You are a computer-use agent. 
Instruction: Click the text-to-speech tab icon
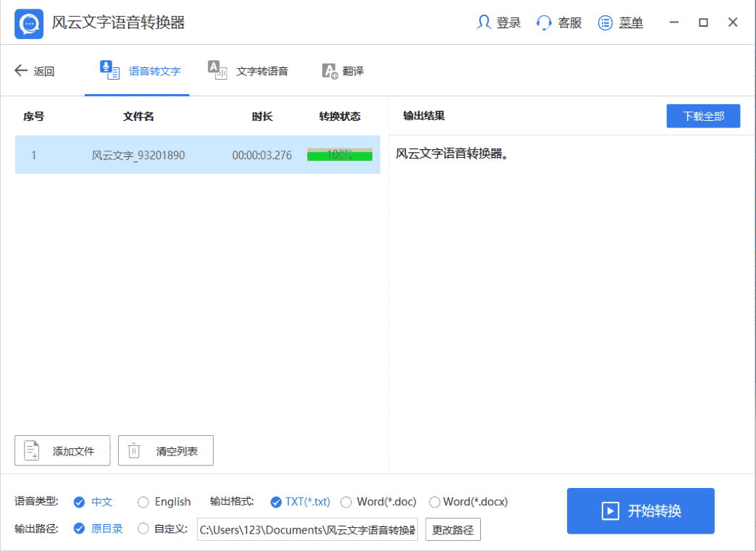217,70
